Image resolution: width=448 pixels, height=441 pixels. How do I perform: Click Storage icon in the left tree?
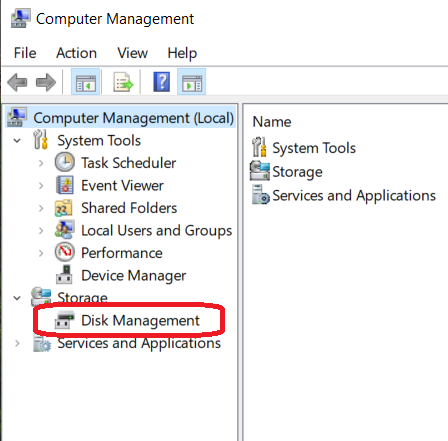[41, 297]
